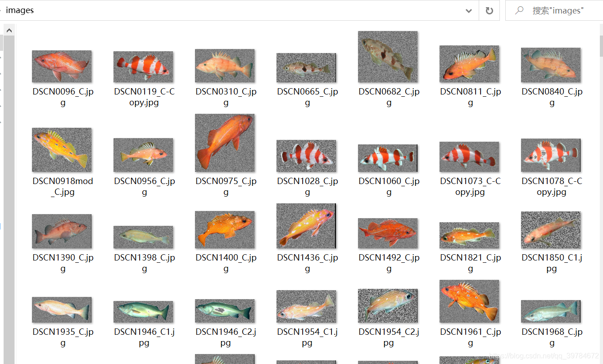Screen dimensions: 603x364
Task: Click the file name DSCN1946_C2.jpg
Action: [226, 337]
